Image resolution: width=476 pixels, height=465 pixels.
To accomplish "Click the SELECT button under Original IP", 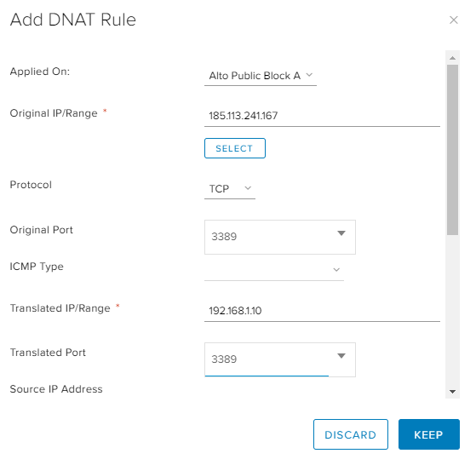I will point(235,148).
